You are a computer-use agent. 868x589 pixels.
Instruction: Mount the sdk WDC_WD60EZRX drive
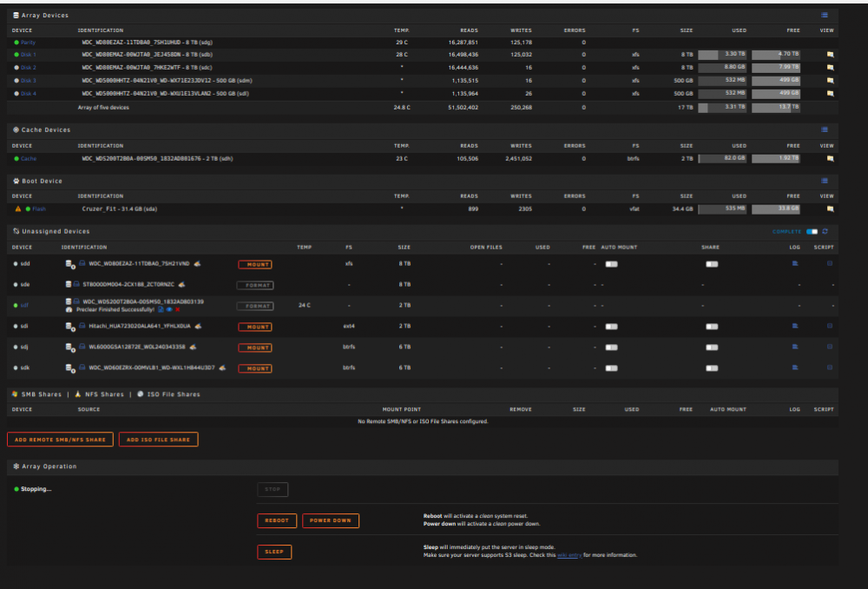[x=255, y=368]
